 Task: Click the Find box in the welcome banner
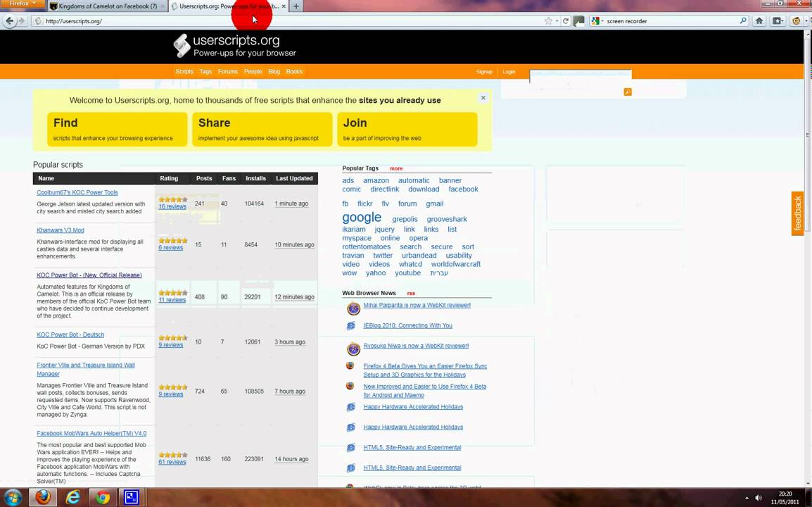[117, 129]
